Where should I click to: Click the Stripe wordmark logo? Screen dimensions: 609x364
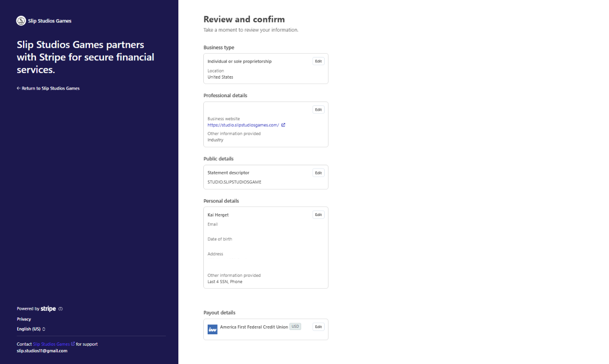[48, 309]
